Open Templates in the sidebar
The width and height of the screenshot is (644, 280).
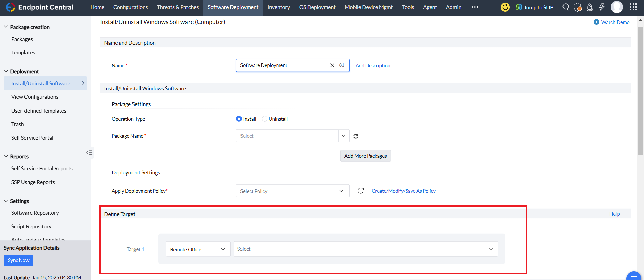23,53
